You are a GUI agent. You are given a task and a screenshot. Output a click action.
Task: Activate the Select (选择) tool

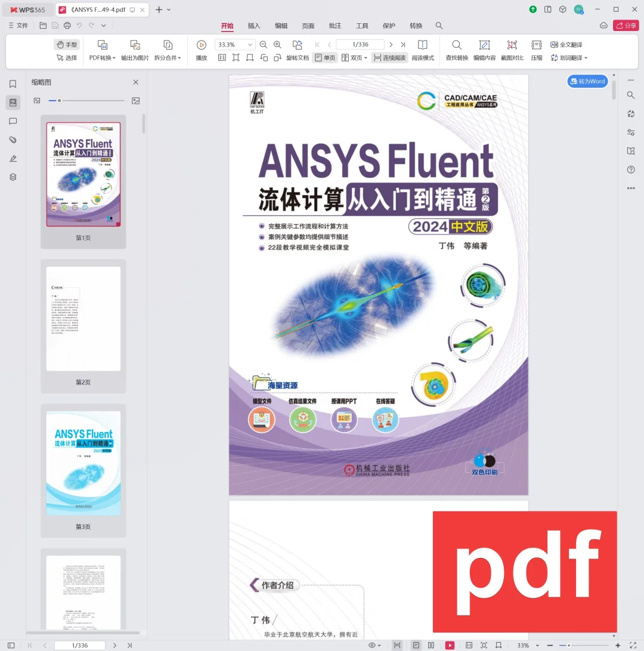point(67,58)
